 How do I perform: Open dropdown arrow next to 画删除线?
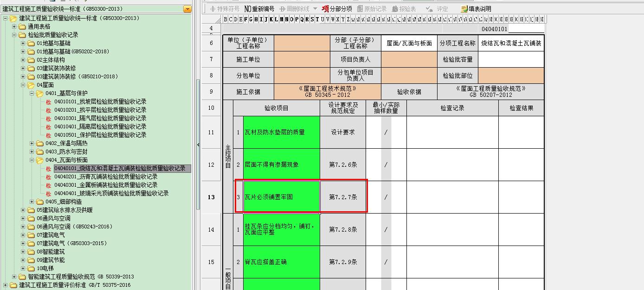point(315,9)
